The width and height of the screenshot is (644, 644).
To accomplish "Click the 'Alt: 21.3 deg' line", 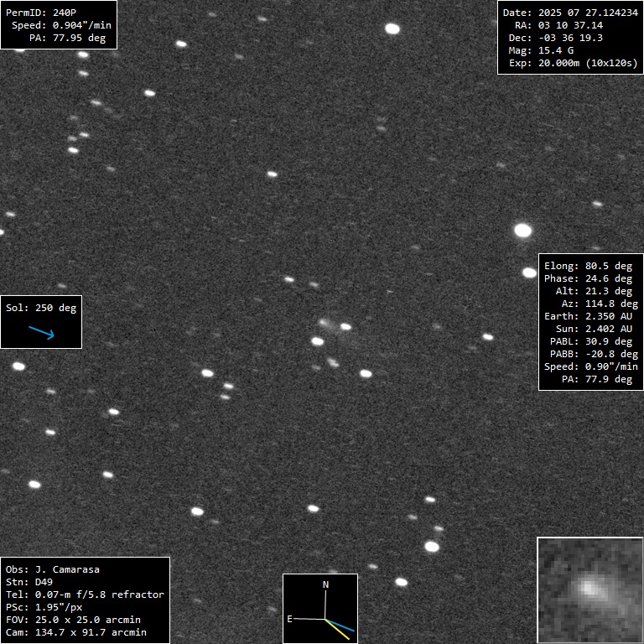I will 594,291.
